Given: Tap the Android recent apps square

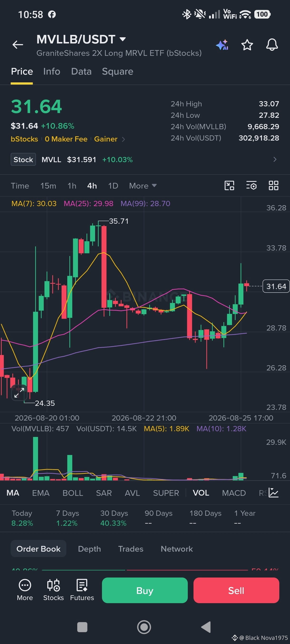Looking at the screenshot, I should 82,627.
